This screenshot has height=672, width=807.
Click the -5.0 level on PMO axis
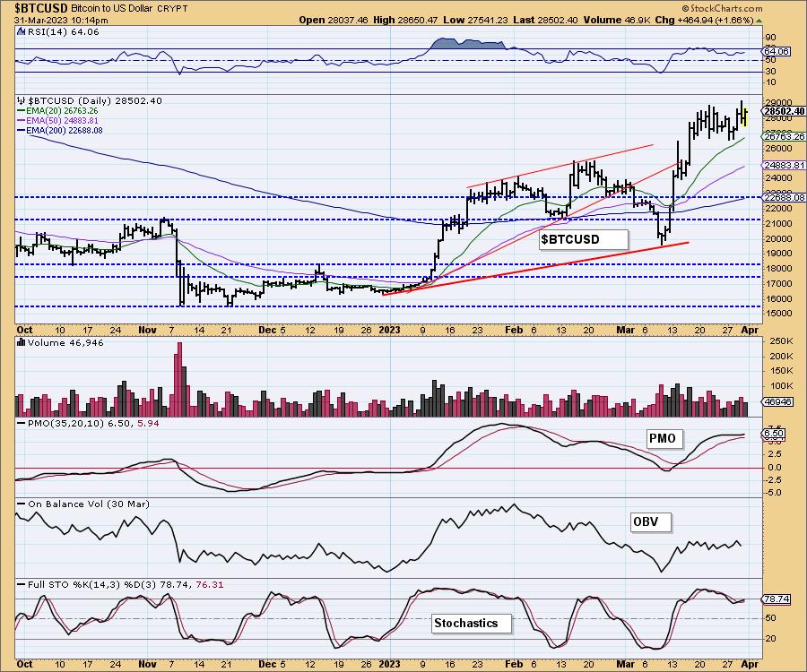(775, 493)
